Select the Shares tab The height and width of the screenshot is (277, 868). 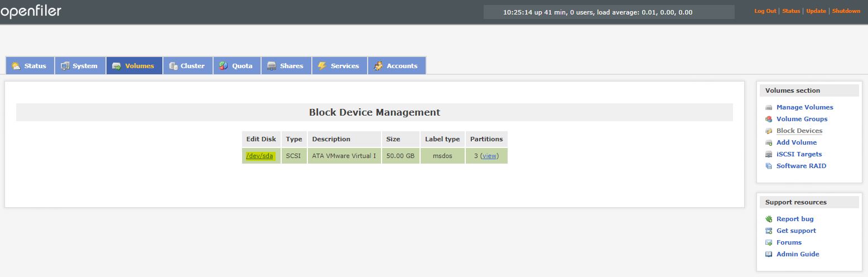click(x=286, y=66)
